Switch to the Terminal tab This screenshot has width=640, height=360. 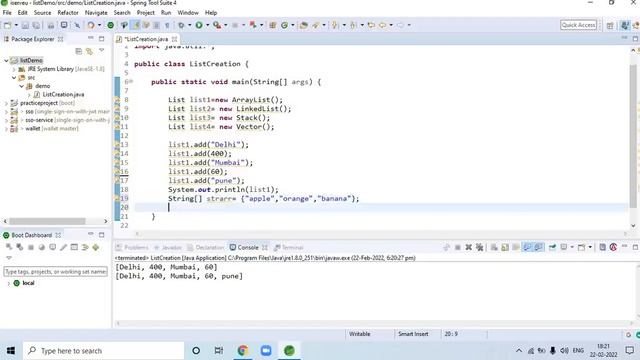coord(289,247)
